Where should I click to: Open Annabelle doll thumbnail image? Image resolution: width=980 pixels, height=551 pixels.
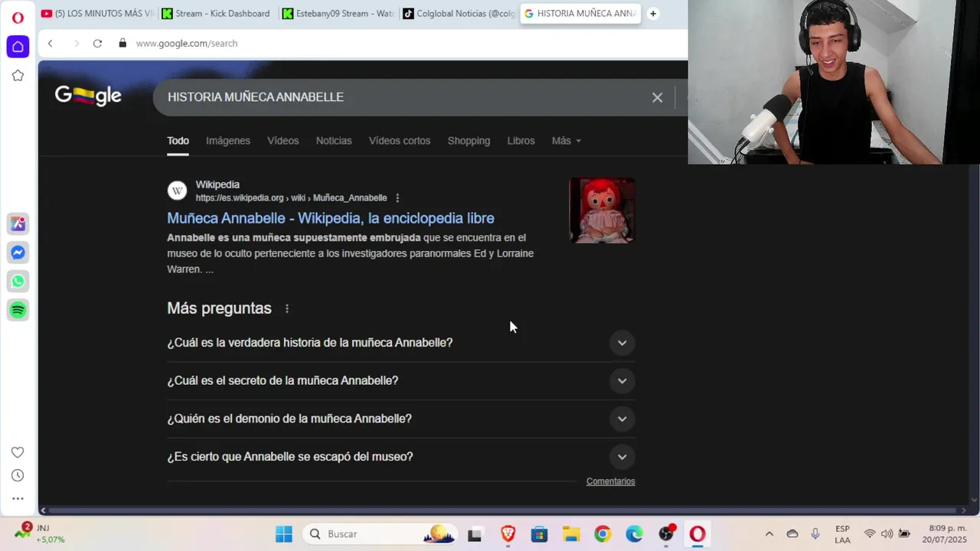coord(603,210)
